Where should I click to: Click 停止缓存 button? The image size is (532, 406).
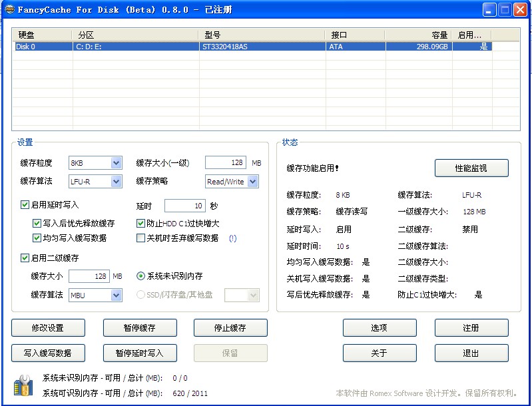(x=230, y=327)
